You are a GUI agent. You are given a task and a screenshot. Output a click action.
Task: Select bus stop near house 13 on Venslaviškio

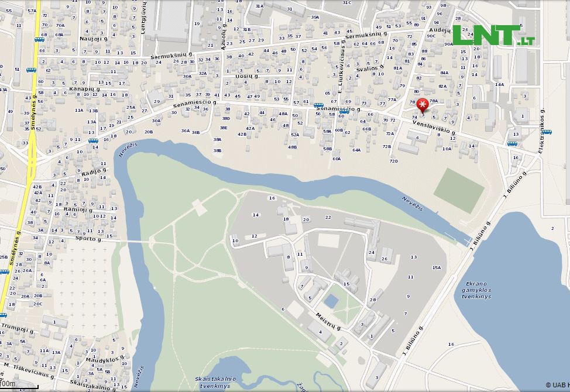(x=513, y=144)
